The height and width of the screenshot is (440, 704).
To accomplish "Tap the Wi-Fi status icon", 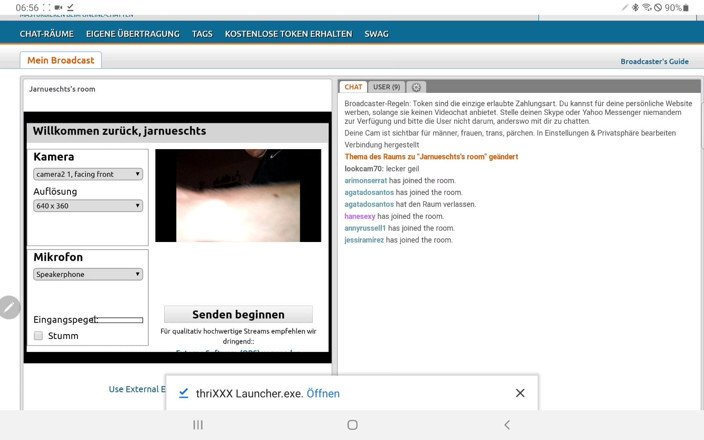I will tap(647, 7).
